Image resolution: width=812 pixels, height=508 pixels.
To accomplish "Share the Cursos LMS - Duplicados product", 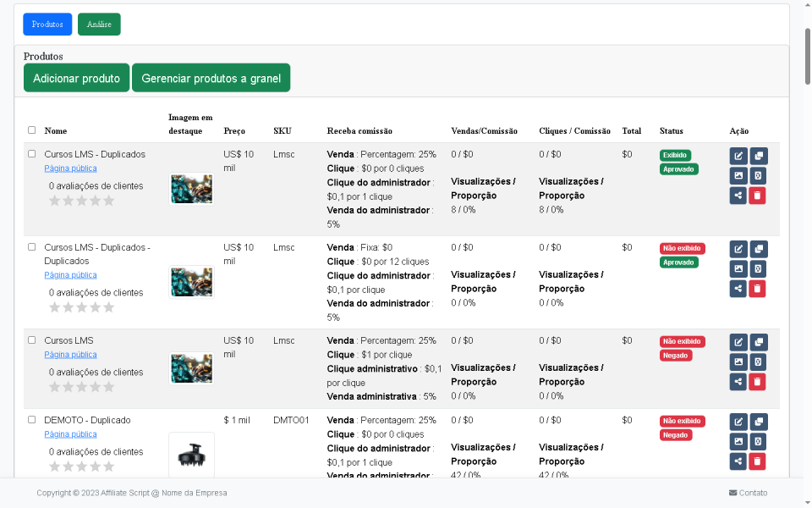I will tap(738, 195).
